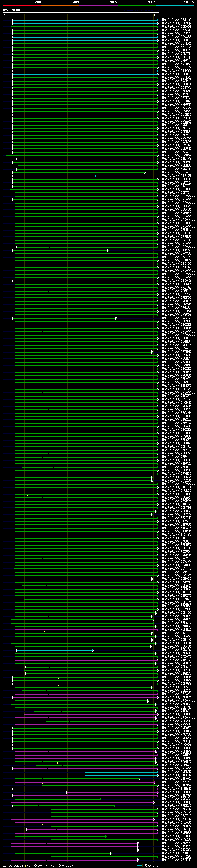Select label UniRef100_A9PHF8
Viewport: 197px width, 868px height.
pyautogui.click(x=177, y=74)
